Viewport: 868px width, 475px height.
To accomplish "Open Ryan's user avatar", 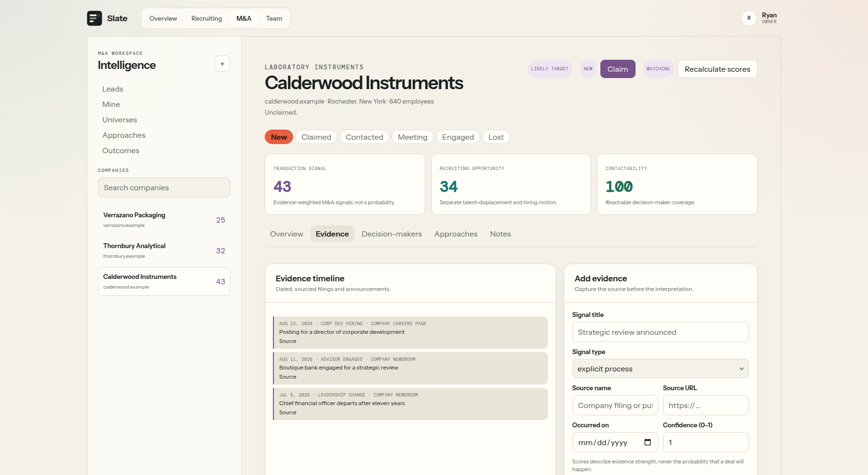I will pos(749,18).
